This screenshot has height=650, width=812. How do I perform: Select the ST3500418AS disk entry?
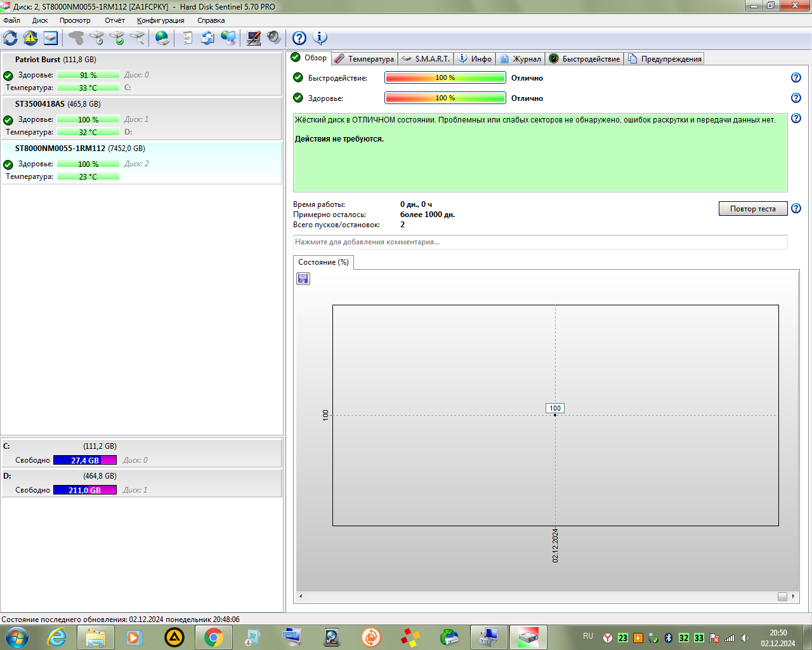pos(141,118)
